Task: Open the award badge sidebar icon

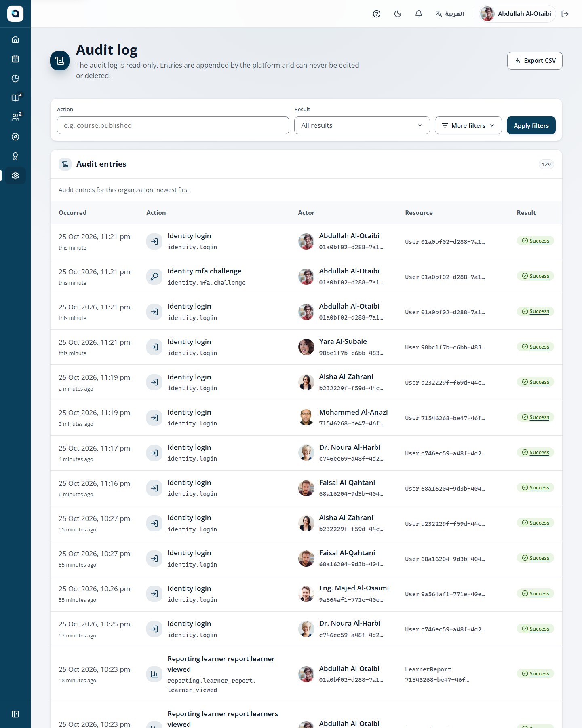Action: tap(15, 156)
